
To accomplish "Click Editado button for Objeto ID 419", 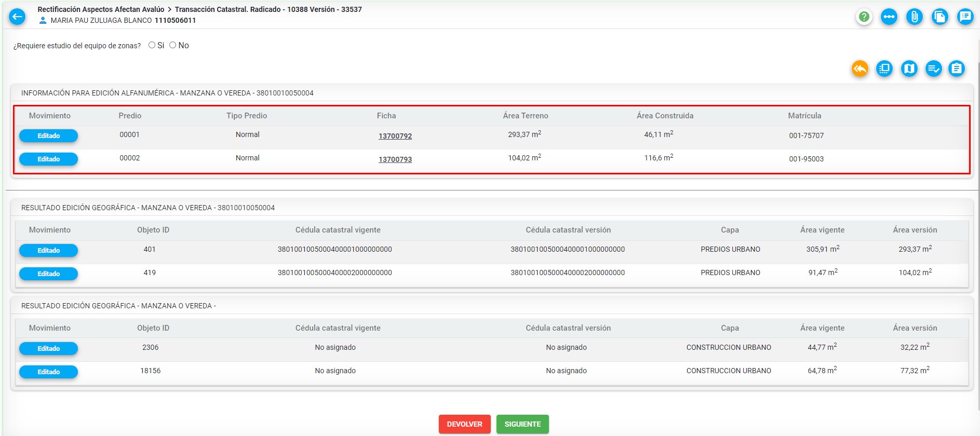I will click(x=48, y=274).
